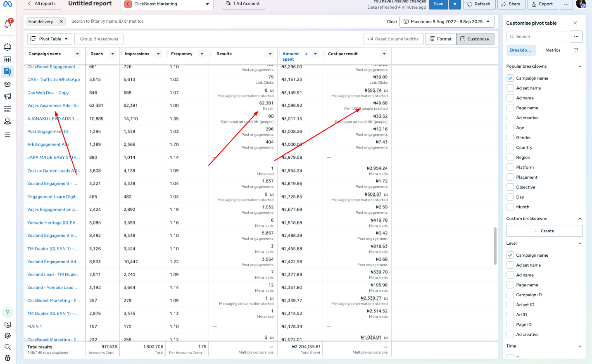Collapse the Popular breakdowns section
Screen dimensions: 592x364
click(580, 66)
